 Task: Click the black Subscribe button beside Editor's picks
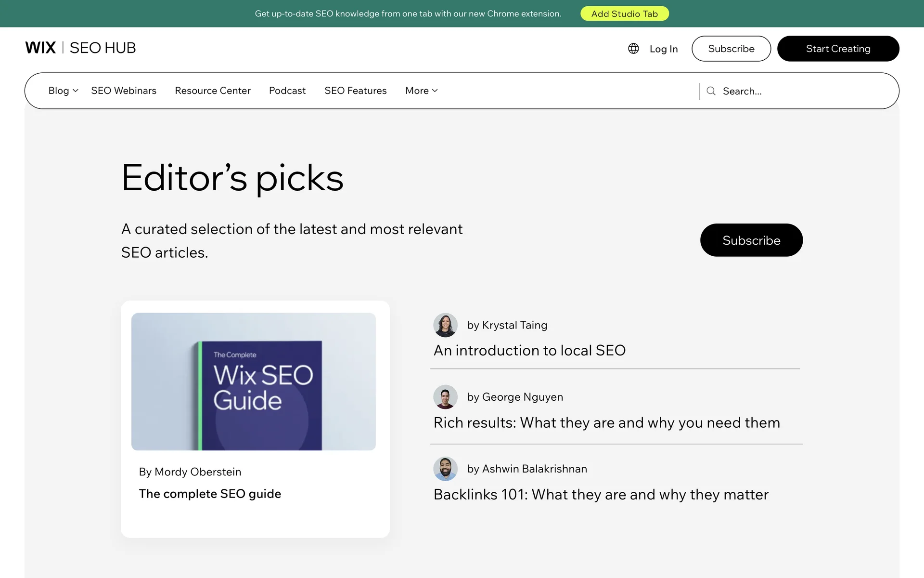pyautogui.click(x=751, y=240)
